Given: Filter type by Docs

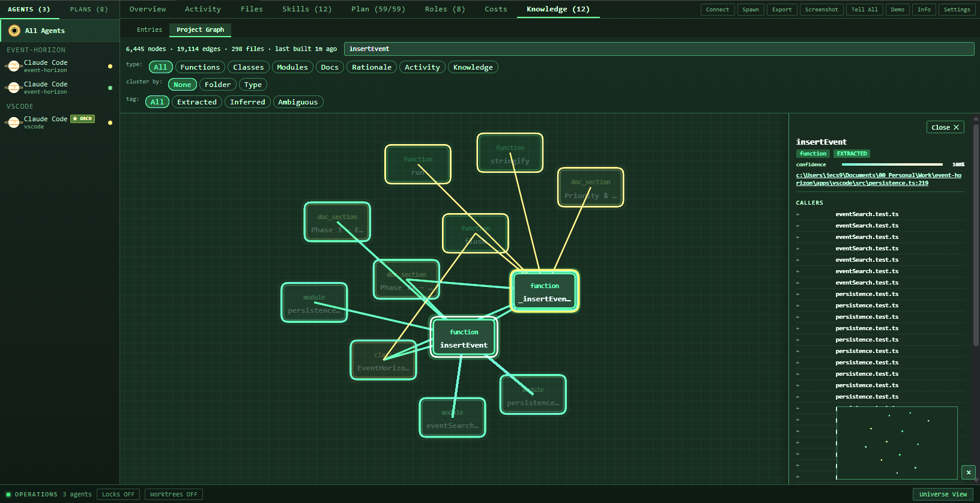Looking at the screenshot, I should coord(330,67).
